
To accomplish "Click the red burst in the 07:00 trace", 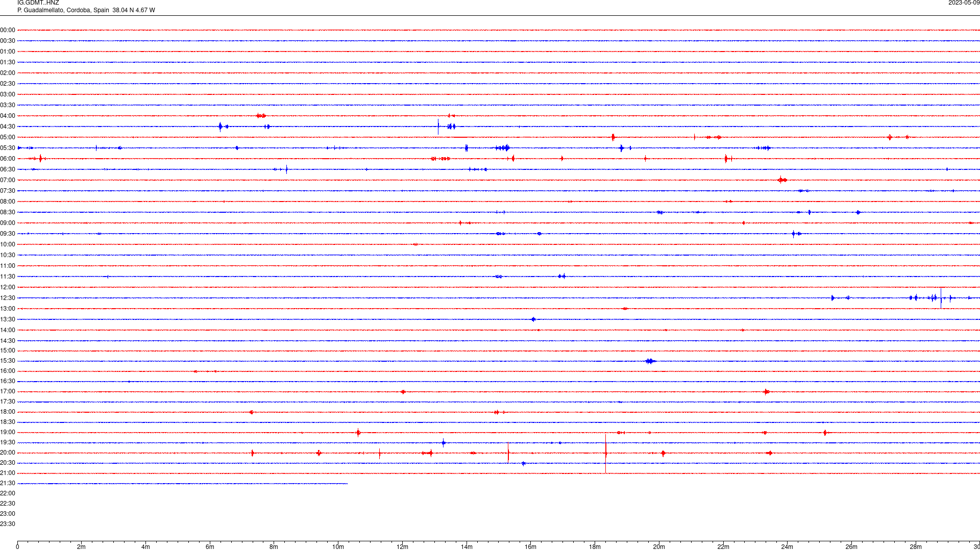I will pyautogui.click(x=782, y=180).
